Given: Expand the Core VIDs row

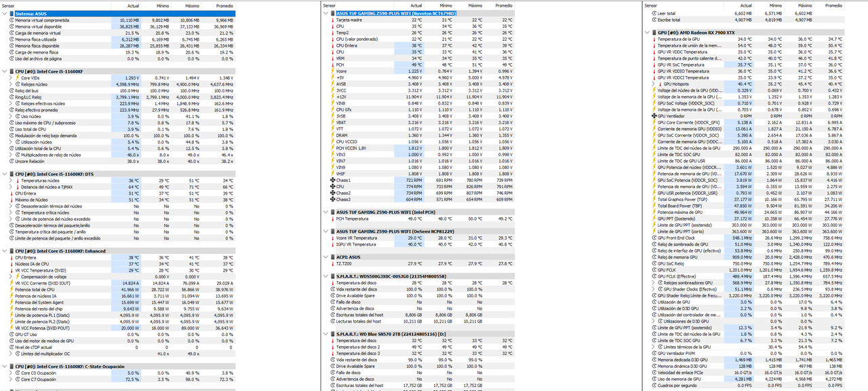Looking at the screenshot, I should click(11, 77).
